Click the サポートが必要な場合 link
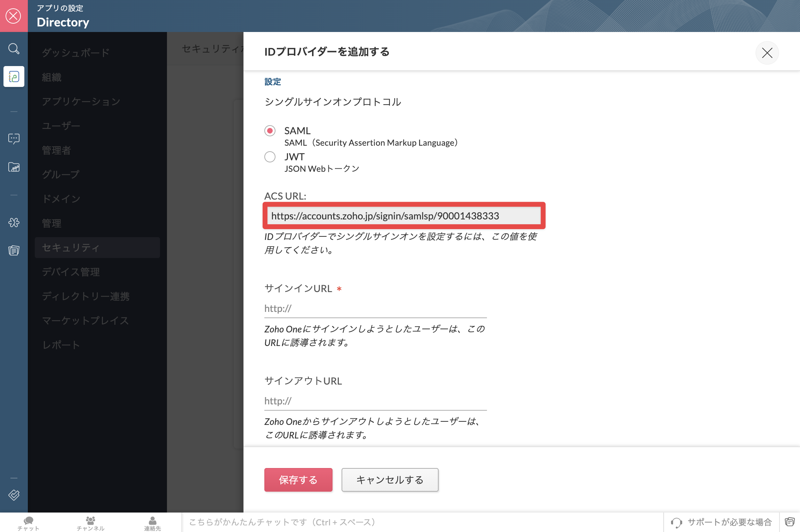This screenshot has width=800, height=532. tap(730, 522)
